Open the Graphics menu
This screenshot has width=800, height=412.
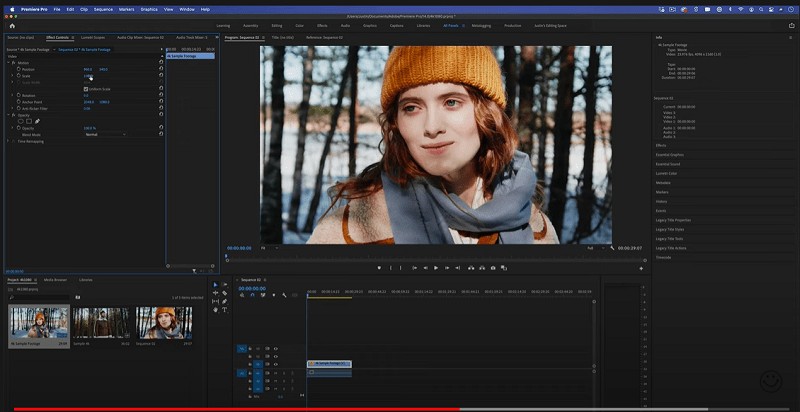point(149,9)
